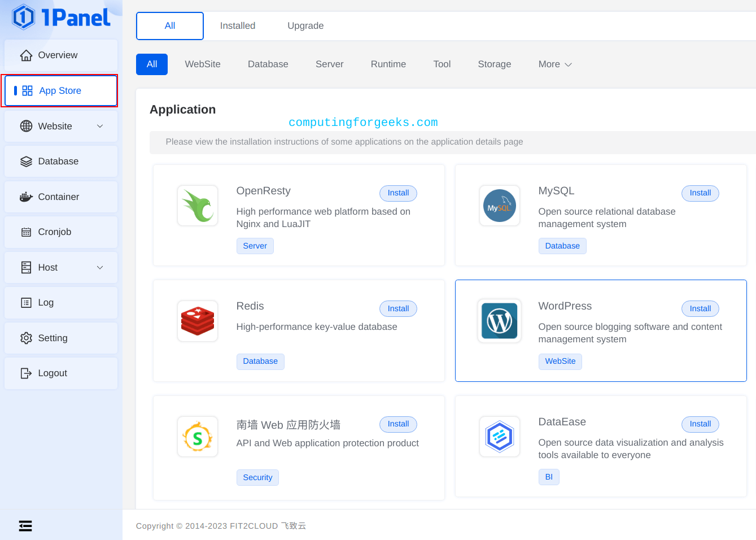
Task: Install the OpenResty application
Action: pyautogui.click(x=398, y=193)
